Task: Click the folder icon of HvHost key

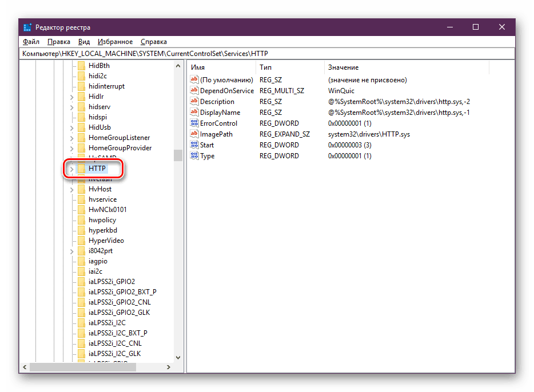Action: tap(81, 189)
